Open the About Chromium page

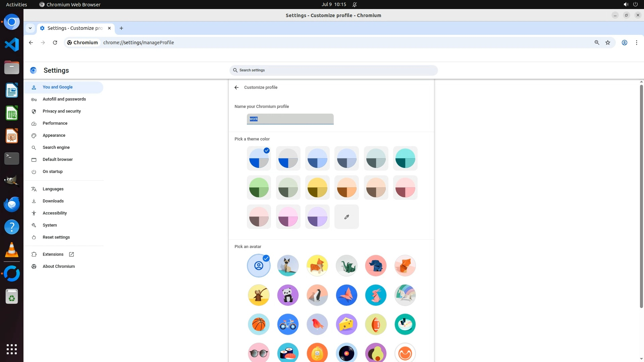(59, 266)
